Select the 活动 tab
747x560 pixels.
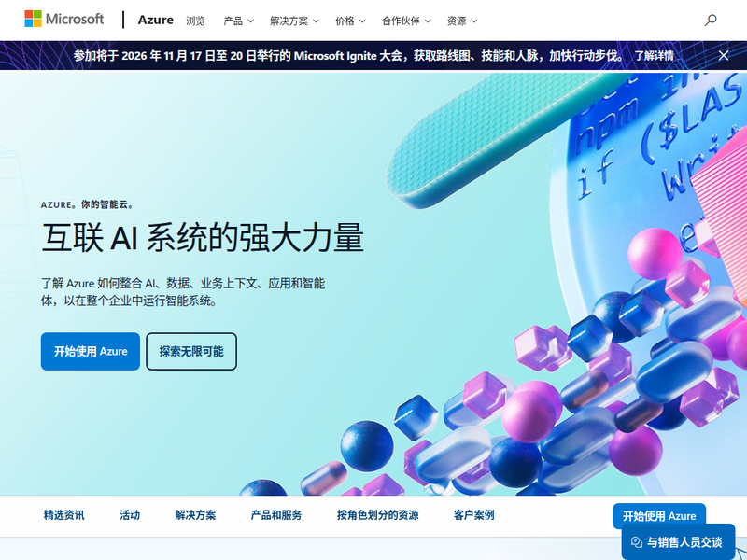[x=130, y=515]
